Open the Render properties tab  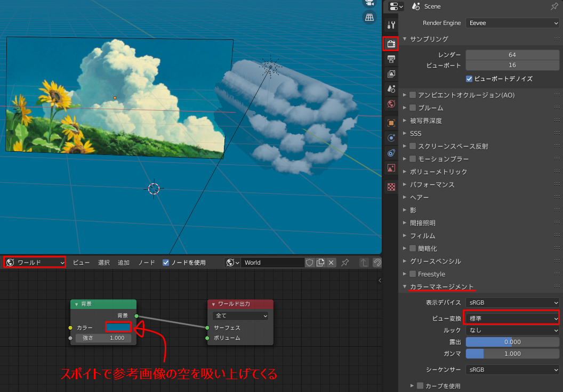pos(391,44)
